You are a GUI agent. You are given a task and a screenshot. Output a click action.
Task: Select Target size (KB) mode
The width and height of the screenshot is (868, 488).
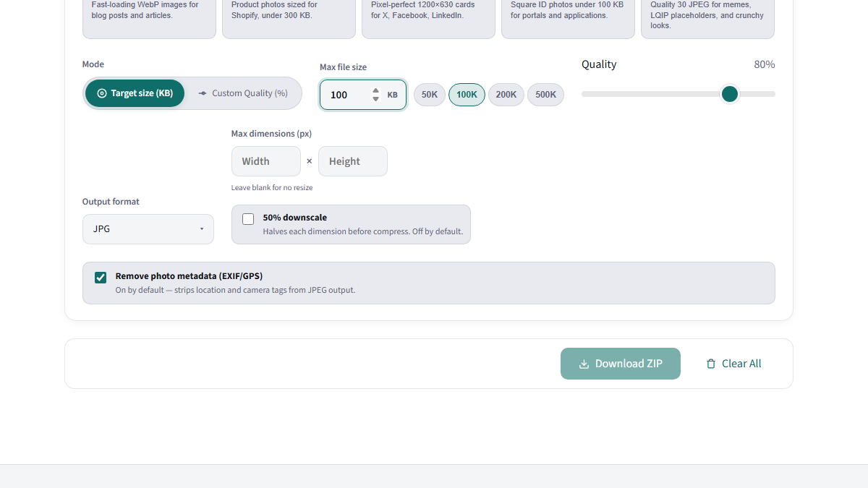coord(135,93)
